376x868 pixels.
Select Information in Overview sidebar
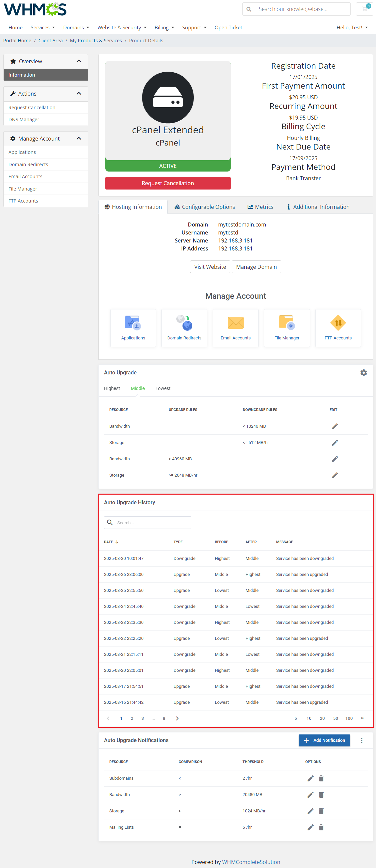click(x=46, y=75)
